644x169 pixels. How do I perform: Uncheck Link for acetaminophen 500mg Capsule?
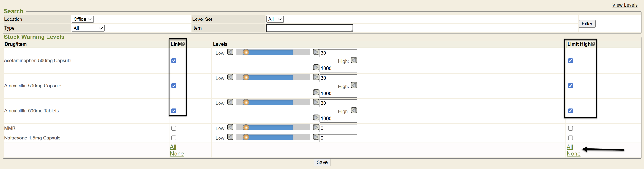[174, 60]
